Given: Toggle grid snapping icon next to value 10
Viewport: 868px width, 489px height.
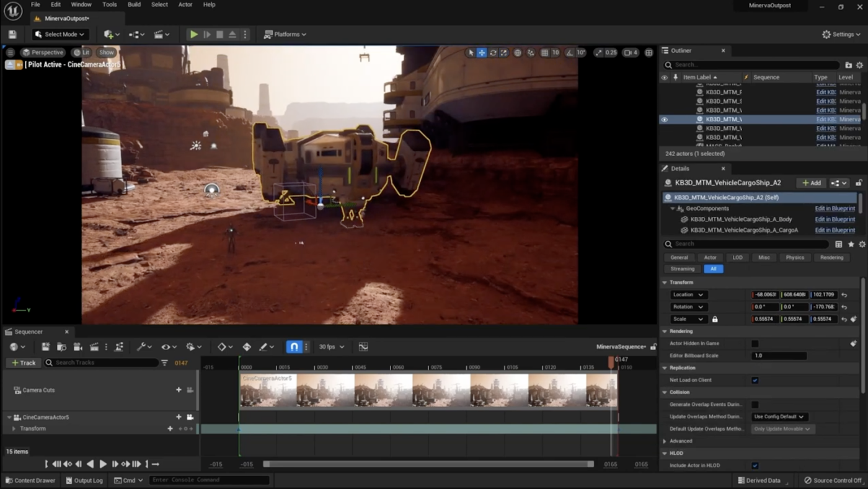Looking at the screenshot, I should coord(544,53).
